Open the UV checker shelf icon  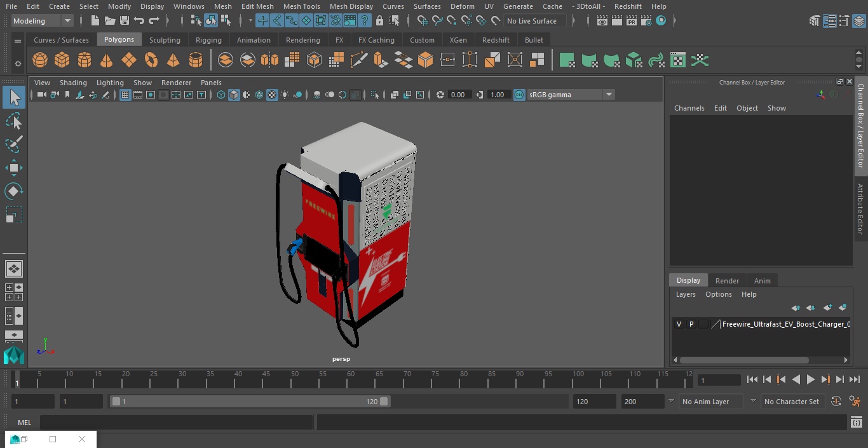(678, 60)
